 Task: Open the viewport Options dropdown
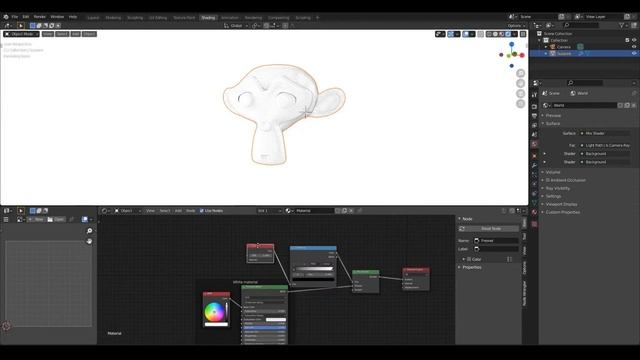pyautogui.click(x=516, y=25)
